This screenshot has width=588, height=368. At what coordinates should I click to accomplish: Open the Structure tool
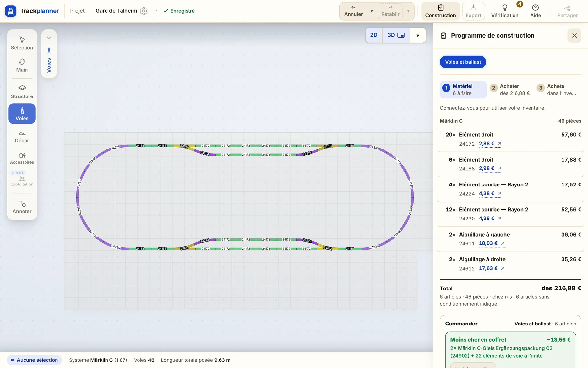[22, 92]
